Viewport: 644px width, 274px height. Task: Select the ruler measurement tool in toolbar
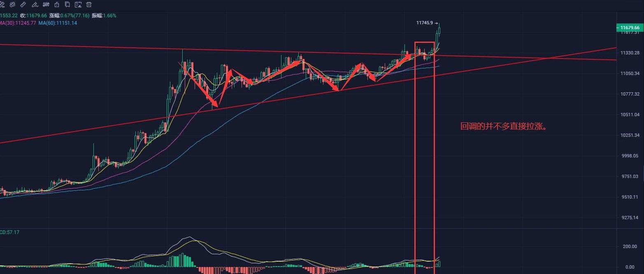point(23,5)
